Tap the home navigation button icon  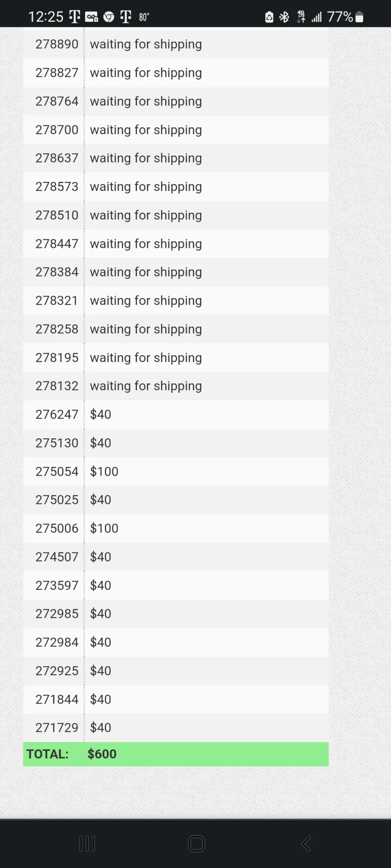196,844
